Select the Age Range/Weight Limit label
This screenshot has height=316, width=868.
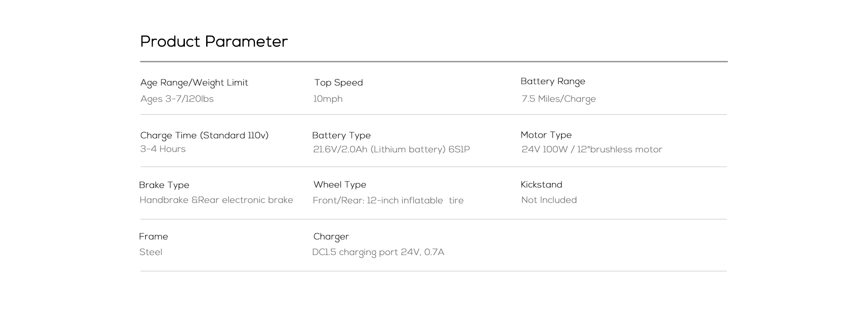(x=194, y=83)
